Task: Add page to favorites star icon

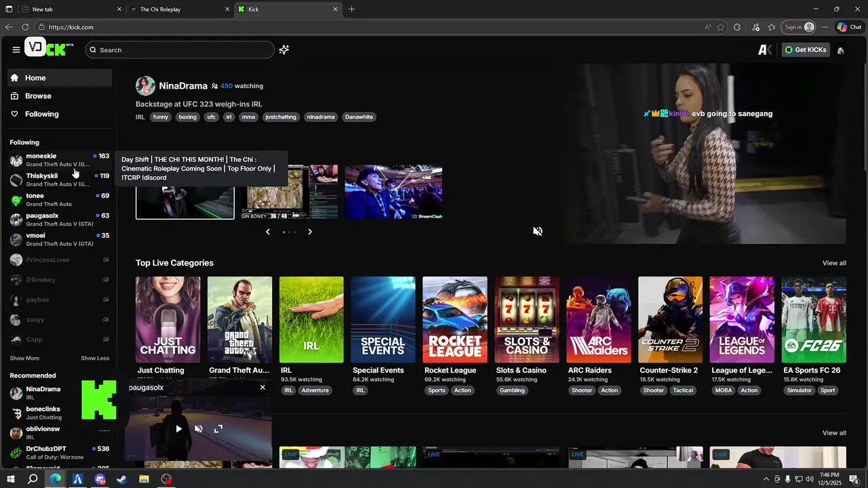Action: [721, 27]
